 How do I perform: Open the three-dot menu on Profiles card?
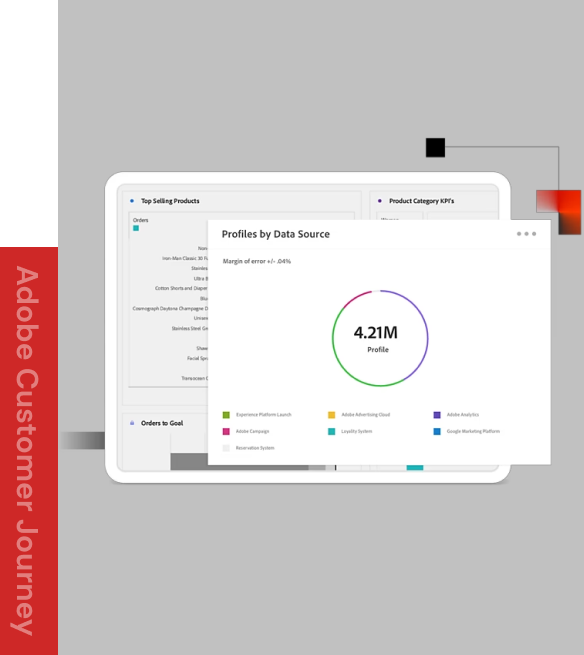point(526,234)
